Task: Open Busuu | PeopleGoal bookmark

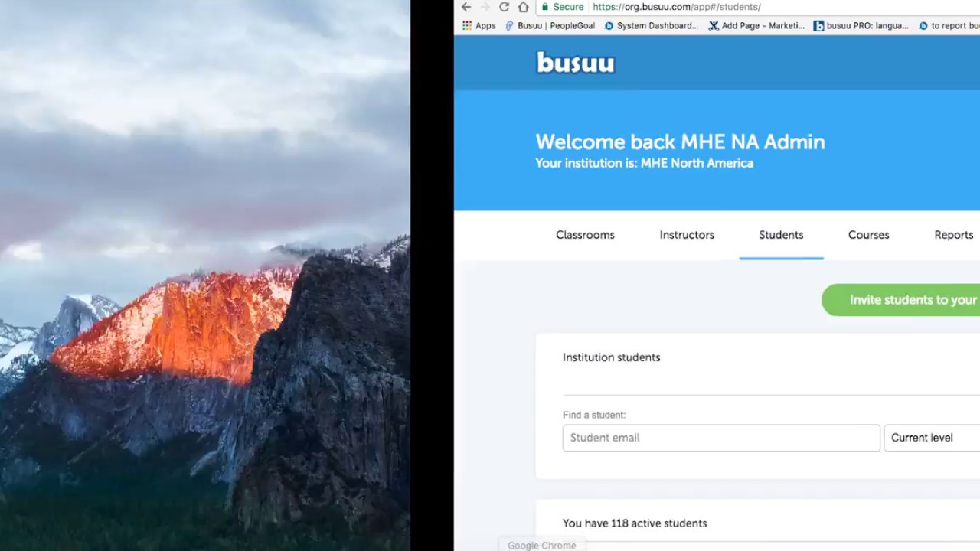Action: click(550, 25)
